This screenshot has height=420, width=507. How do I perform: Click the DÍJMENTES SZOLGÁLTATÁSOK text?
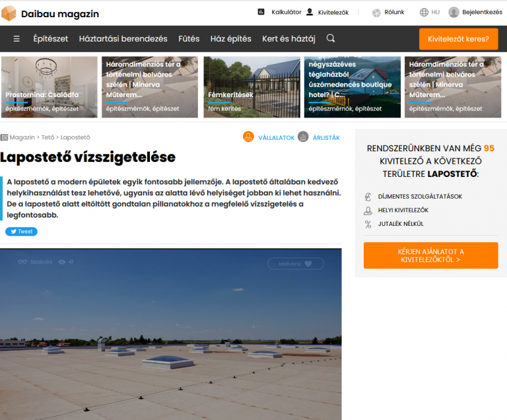pos(420,197)
